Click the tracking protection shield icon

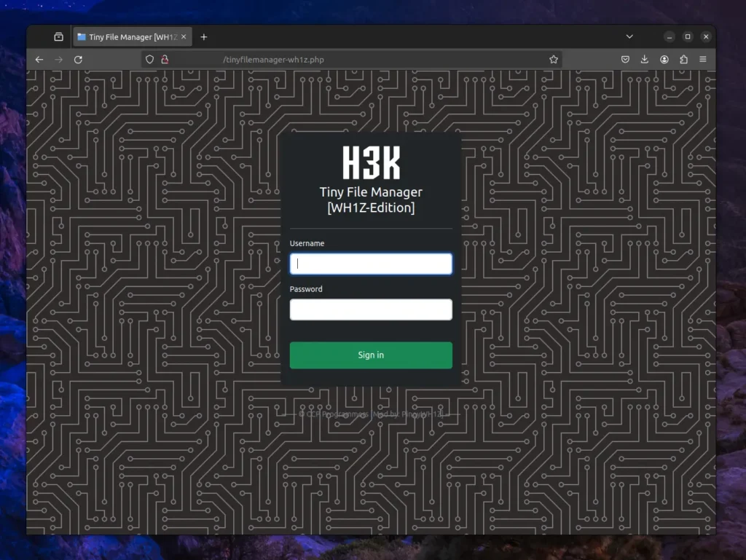pos(150,60)
